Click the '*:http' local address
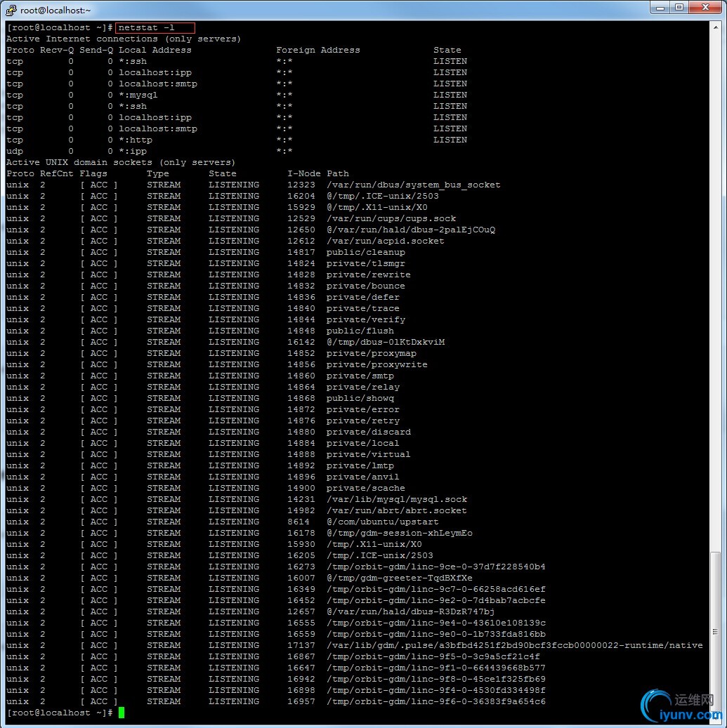The image size is (727, 728). pyautogui.click(x=135, y=140)
